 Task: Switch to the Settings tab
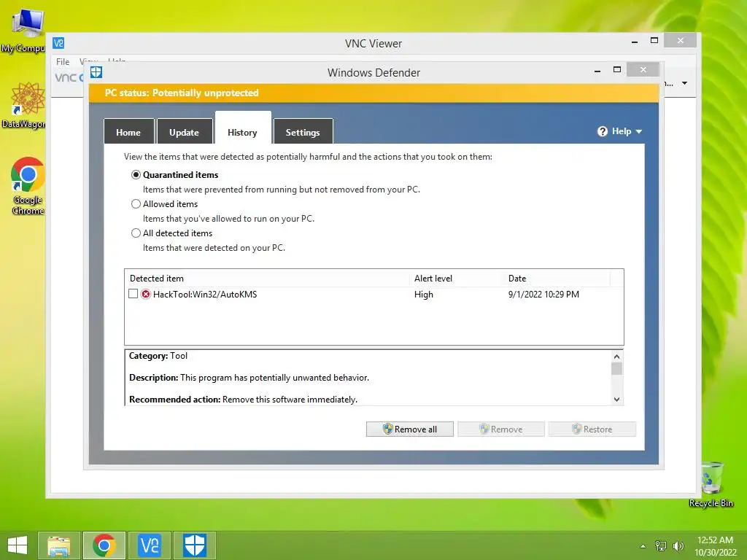303,131
